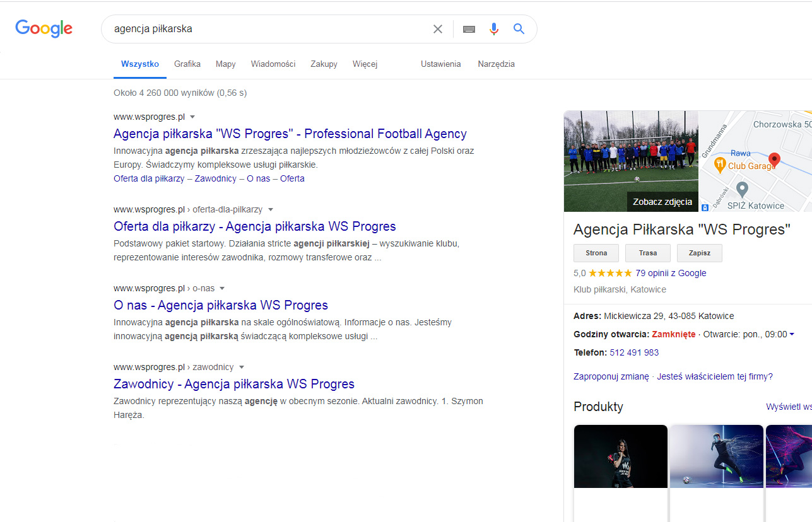812x522 pixels.
Task: Open Narzędzia search tools
Action: click(x=497, y=64)
